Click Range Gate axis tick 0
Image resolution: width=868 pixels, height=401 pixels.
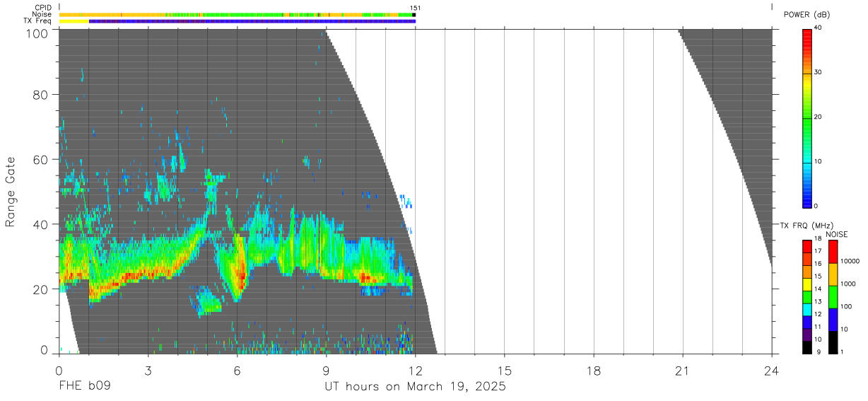tap(44, 349)
